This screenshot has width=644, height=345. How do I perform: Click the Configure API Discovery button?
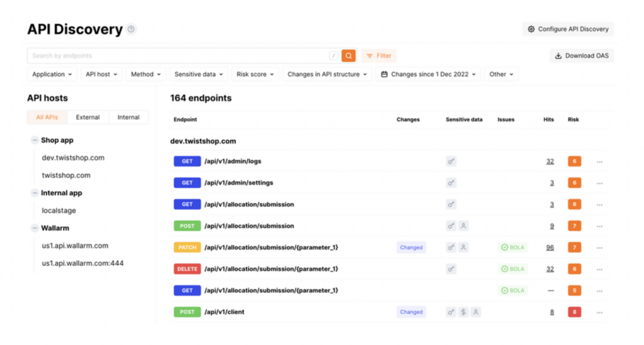(568, 29)
